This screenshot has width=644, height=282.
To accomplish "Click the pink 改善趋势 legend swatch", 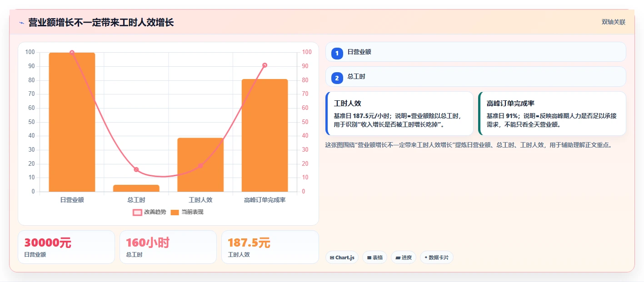I will (137, 212).
